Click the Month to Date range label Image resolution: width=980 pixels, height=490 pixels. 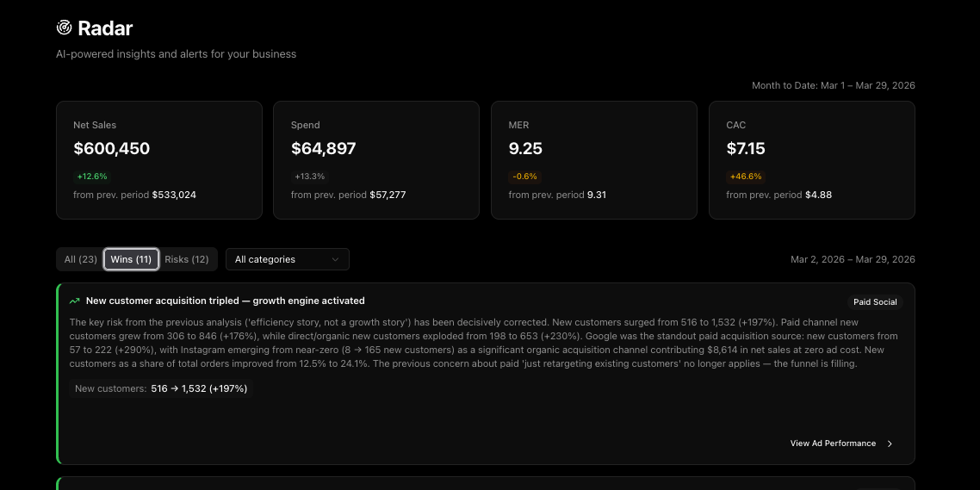coord(833,85)
